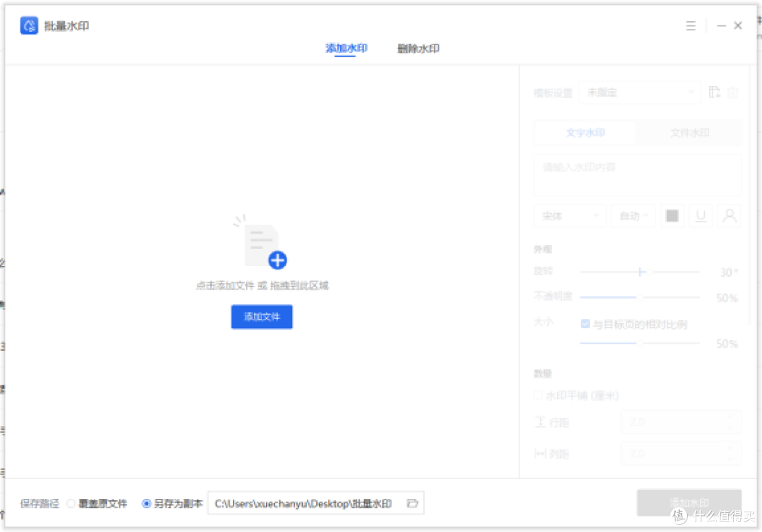Click the 行距 line spacing icon
Image resolution: width=762 pixels, height=532 pixels.
coord(540,422)
